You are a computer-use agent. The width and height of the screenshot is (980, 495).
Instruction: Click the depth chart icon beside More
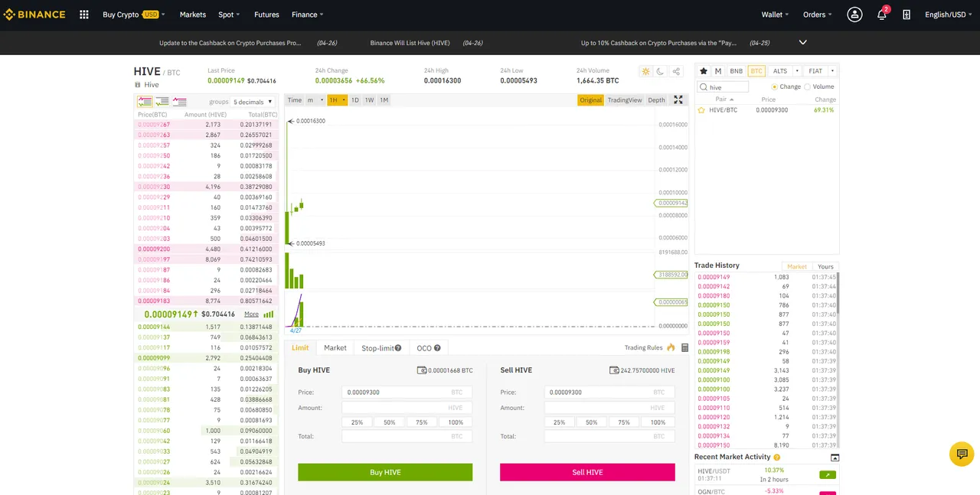269,314
